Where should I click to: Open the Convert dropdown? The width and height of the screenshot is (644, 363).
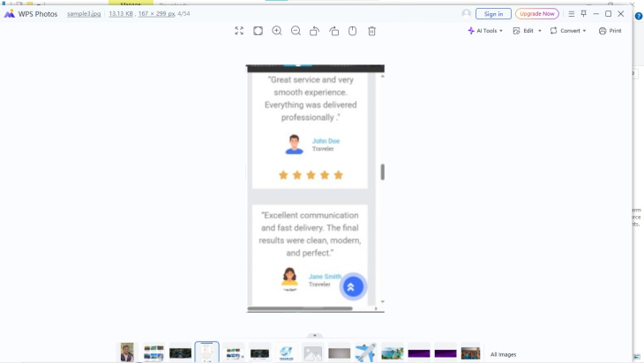tap(568, 31)
